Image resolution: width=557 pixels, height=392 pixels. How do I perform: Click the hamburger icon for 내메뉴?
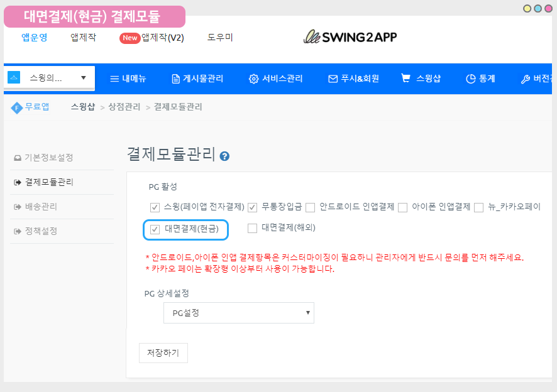[x=114, y=79]
